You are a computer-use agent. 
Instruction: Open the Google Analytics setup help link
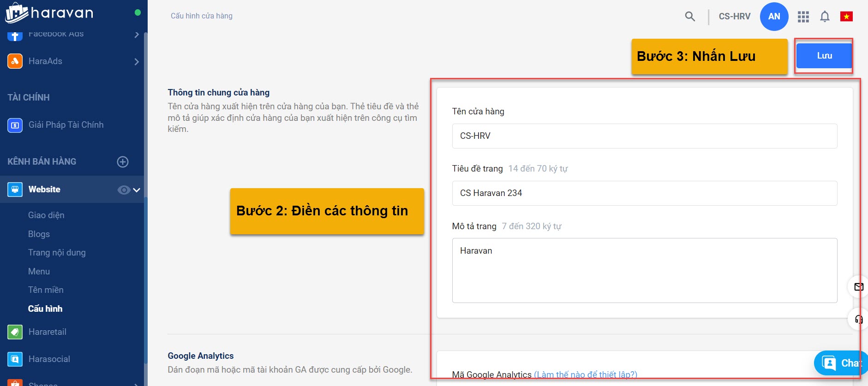pyautogui.click(x=586, y=374)
